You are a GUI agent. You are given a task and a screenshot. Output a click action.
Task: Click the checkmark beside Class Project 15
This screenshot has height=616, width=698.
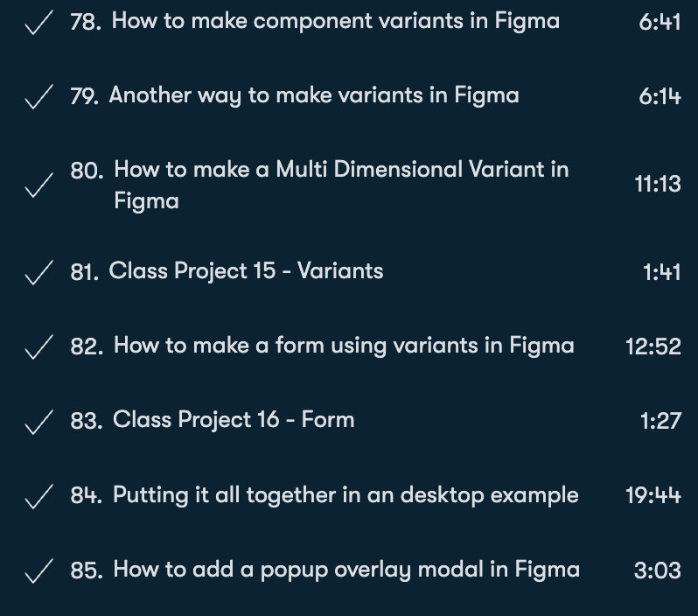coord(38,274)
